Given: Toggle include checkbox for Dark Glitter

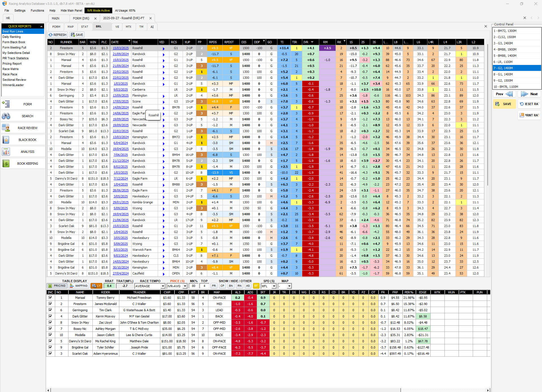Looking at the screenshot, I should point(50,316).
